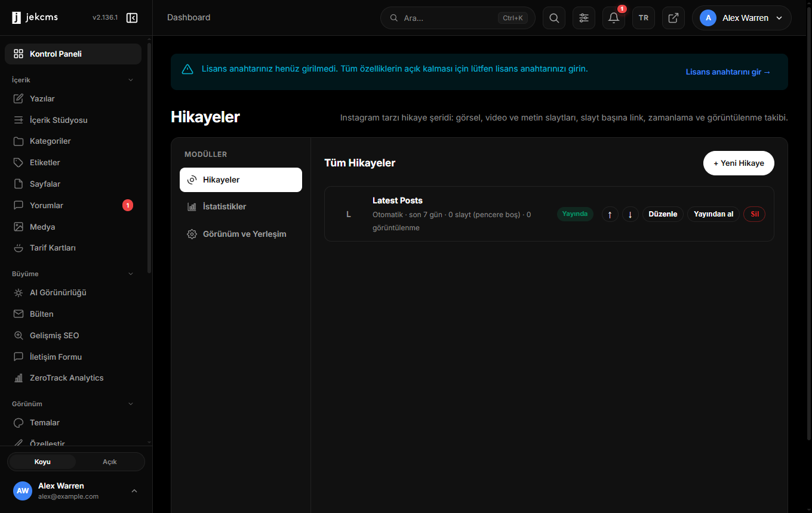Move Latest Posts story up
Image resolution: width=812 pixels, height=513 pixels.
coord(610,214)
